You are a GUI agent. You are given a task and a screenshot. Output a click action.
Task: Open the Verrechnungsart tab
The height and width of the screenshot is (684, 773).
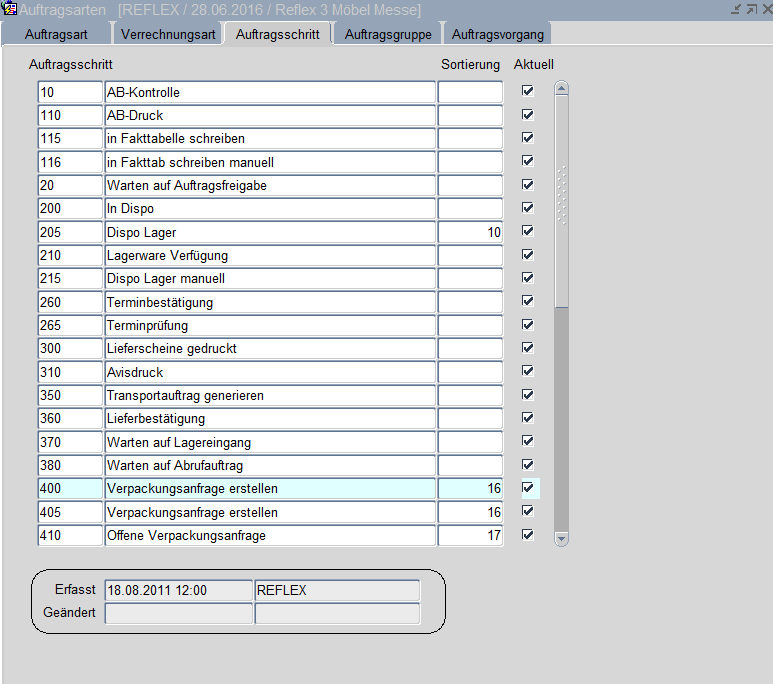pos(168,34)
